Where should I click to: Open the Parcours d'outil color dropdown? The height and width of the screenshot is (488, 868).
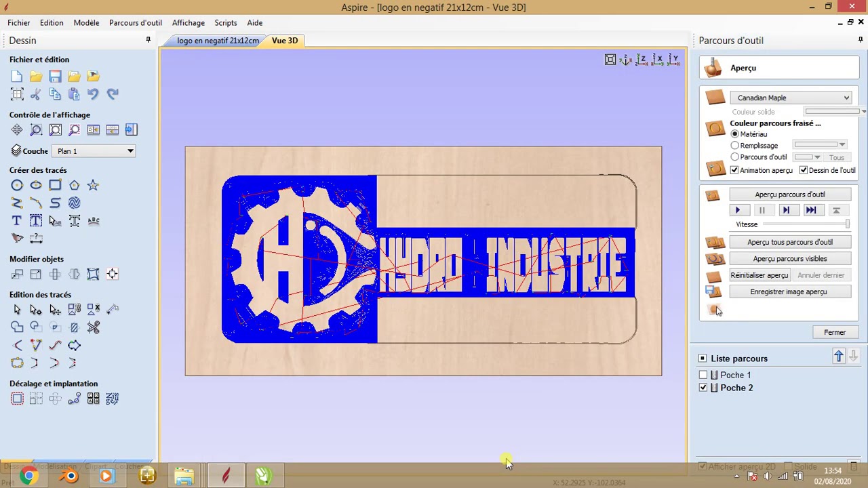click(x=808, y=157)
